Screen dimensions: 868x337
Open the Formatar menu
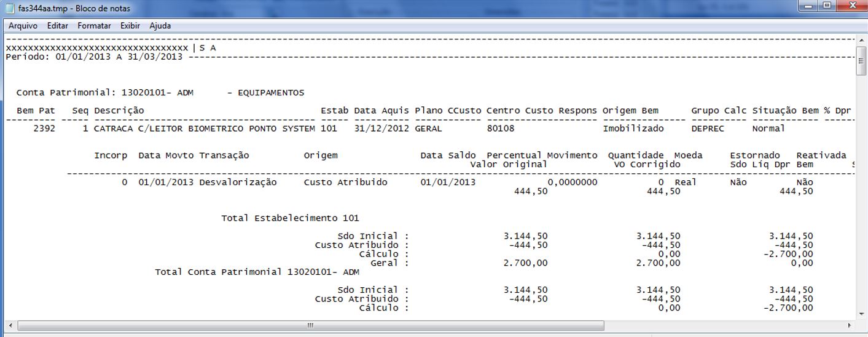94,26
